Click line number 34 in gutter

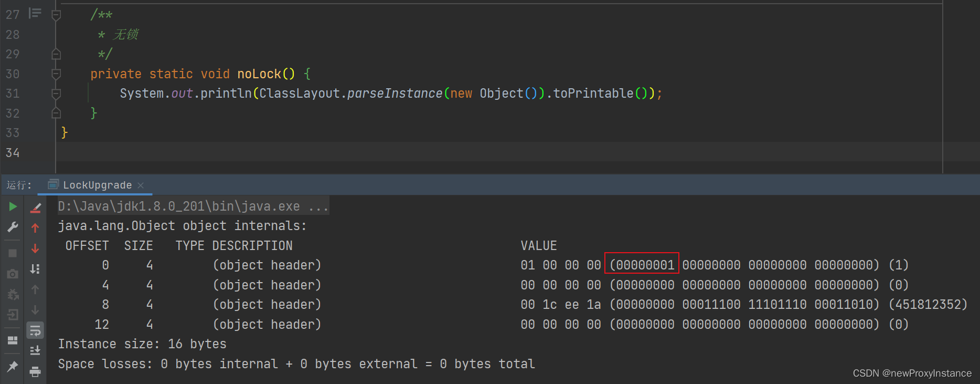(13, 153)
